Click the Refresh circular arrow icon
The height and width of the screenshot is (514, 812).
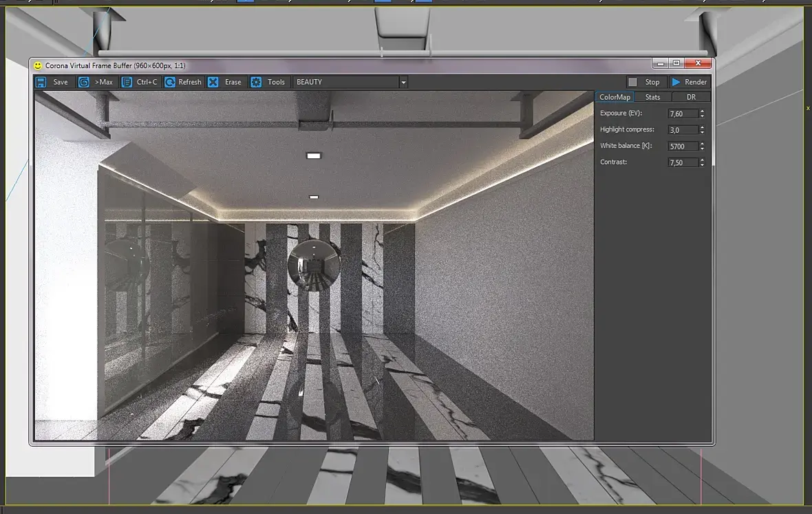point(169,82)
